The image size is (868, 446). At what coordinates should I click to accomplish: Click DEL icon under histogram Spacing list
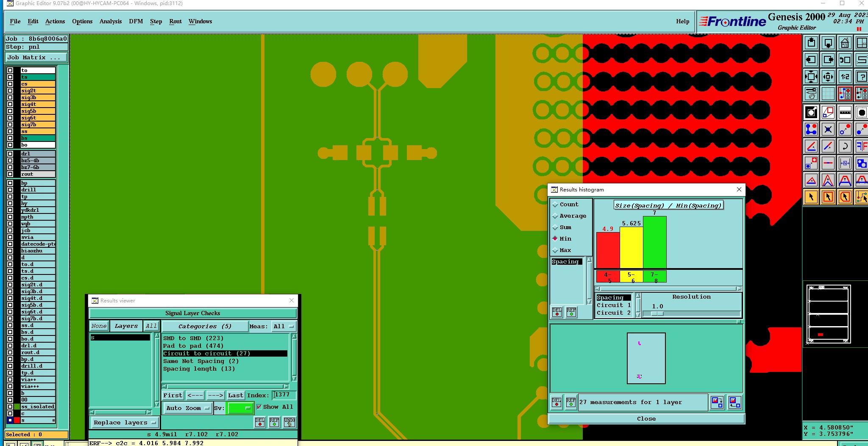(x=557, y=312)
